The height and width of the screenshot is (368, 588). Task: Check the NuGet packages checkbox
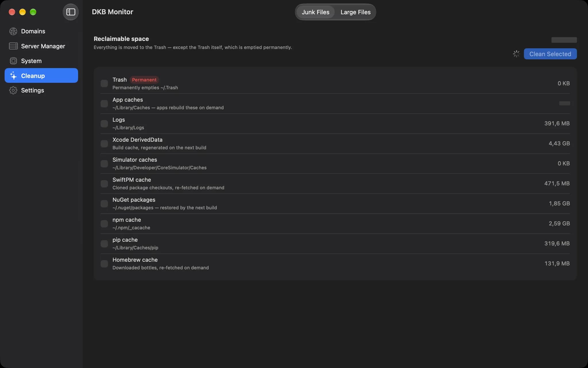pos(104,204)
